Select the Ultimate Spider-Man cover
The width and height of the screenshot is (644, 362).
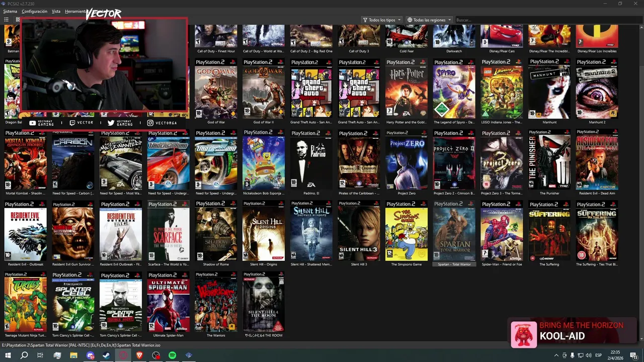169,302
